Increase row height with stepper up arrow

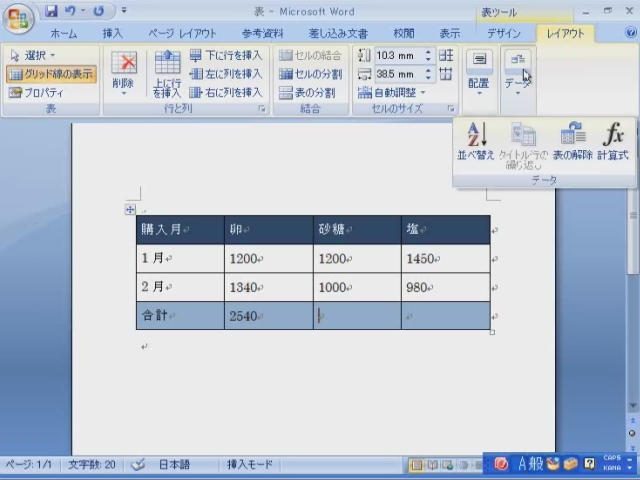click(x=428, y=52)
